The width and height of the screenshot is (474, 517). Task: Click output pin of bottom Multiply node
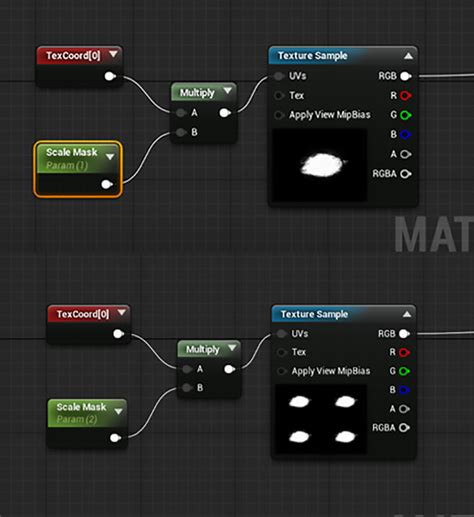(x=230, y=369)
